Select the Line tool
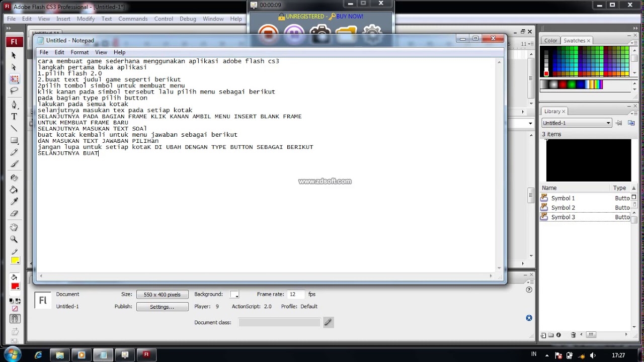The height and width of the screenshot is (362, 644). click(x=14, y=129)
